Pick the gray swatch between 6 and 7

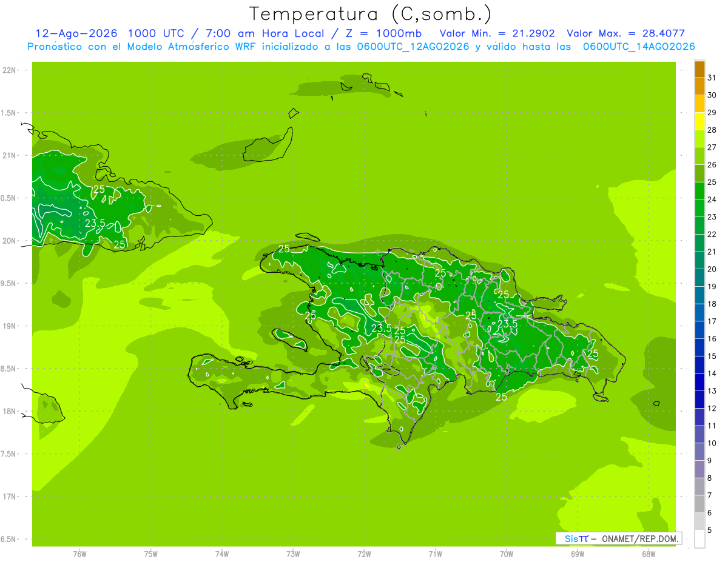pos(699,504)
